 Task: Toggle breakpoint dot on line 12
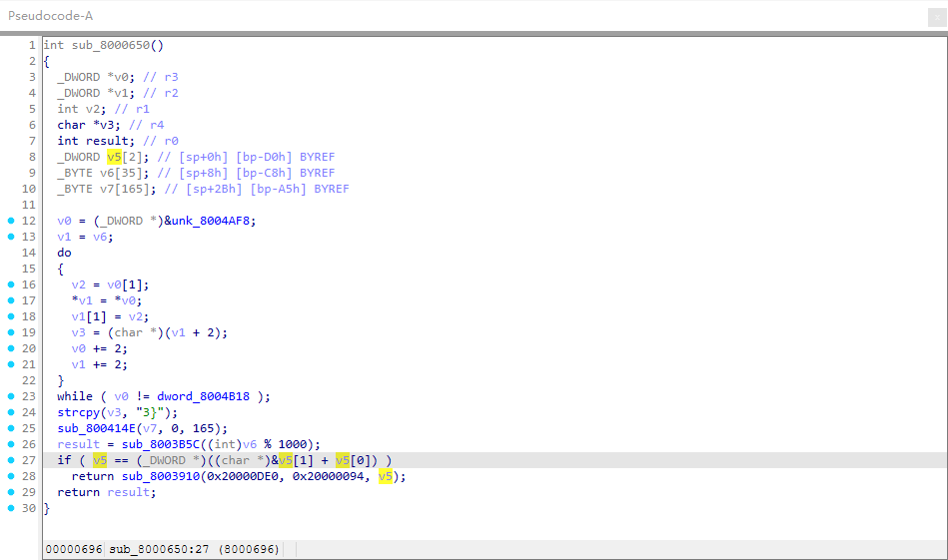pyautogui.click(x=11, y=221)
